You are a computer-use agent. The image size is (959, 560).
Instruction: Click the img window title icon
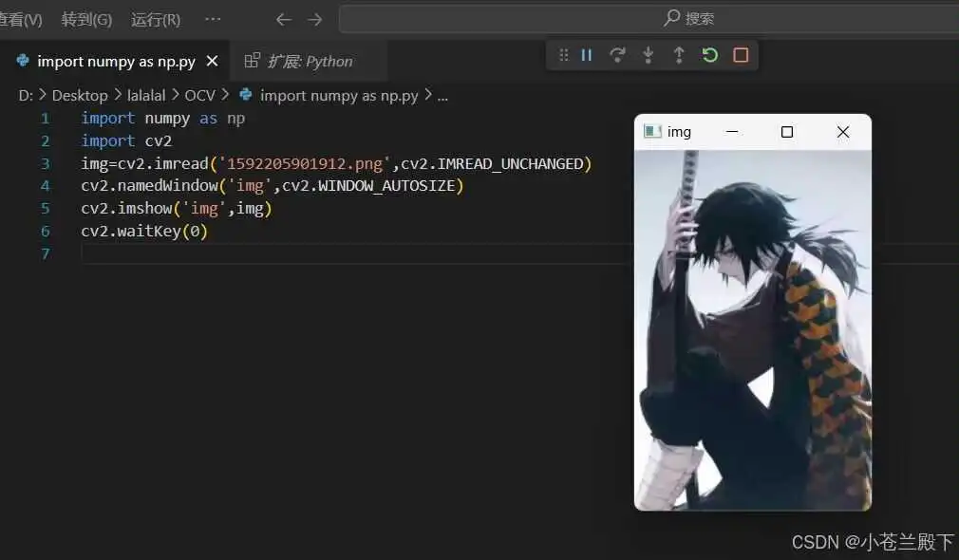point(652,131)
